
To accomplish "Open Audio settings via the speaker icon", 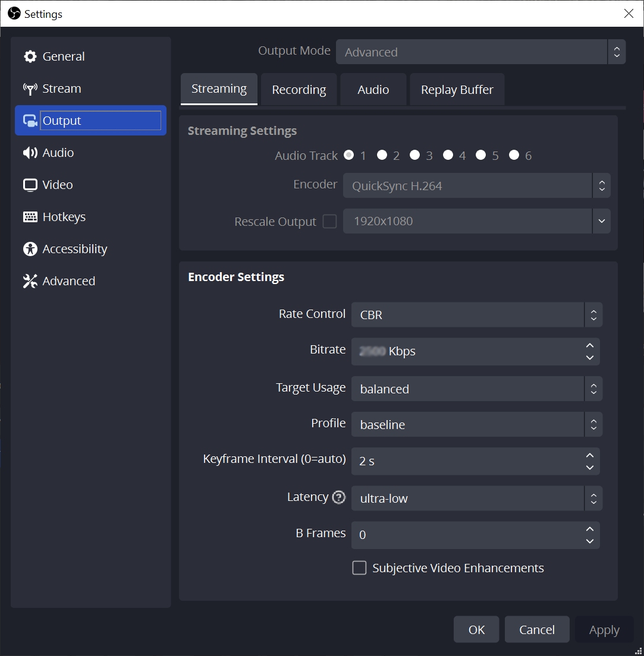I will [29, 152].
